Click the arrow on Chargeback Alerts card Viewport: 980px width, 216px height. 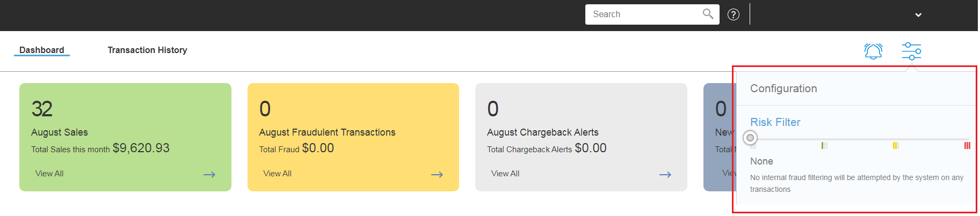(665, 174)
